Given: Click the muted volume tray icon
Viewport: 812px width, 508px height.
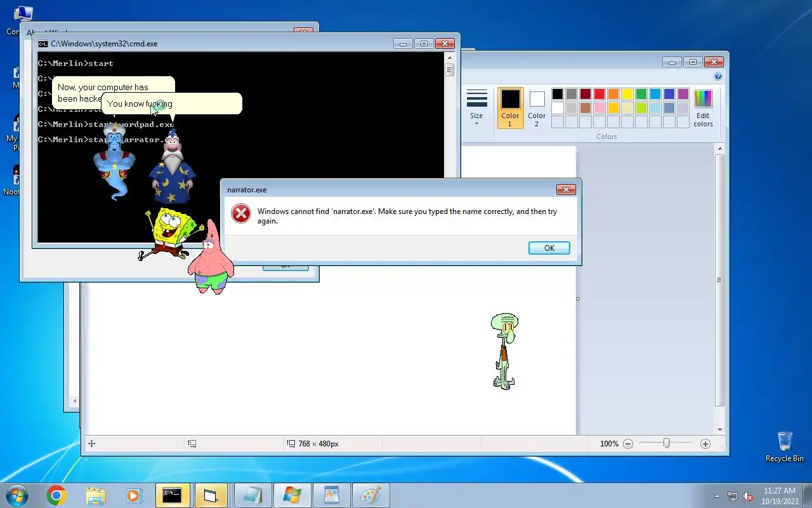Looking at the screenshot, I should pyautogui.click(x=748, y=496).
